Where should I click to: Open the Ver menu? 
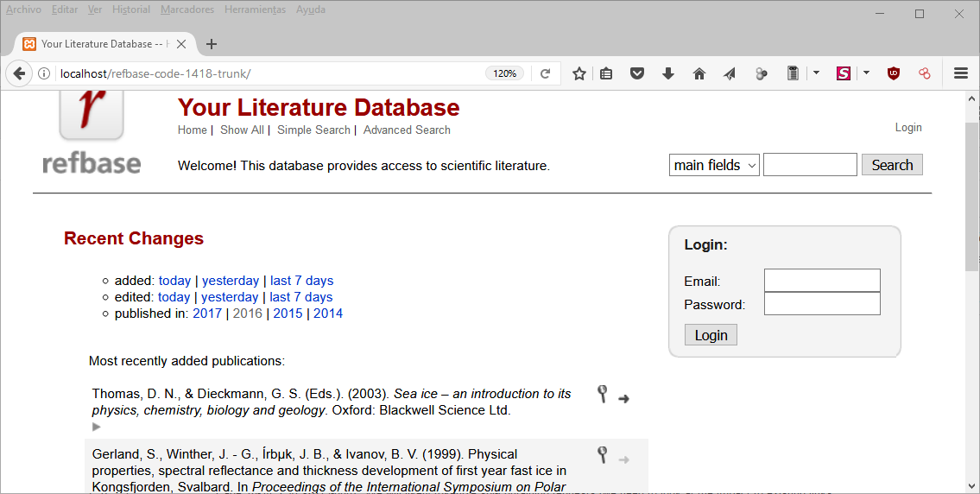pyautogui.click(x=95, y=9)
